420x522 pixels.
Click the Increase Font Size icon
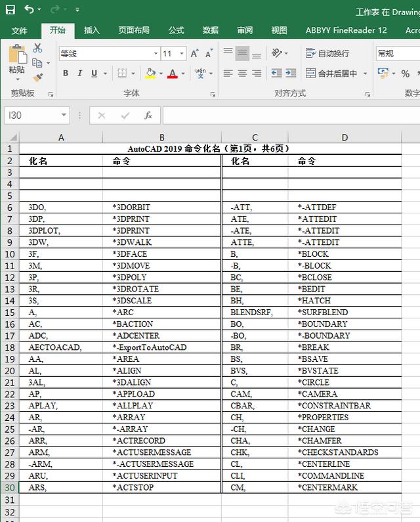pyautogui.click(x=195, y=53)
